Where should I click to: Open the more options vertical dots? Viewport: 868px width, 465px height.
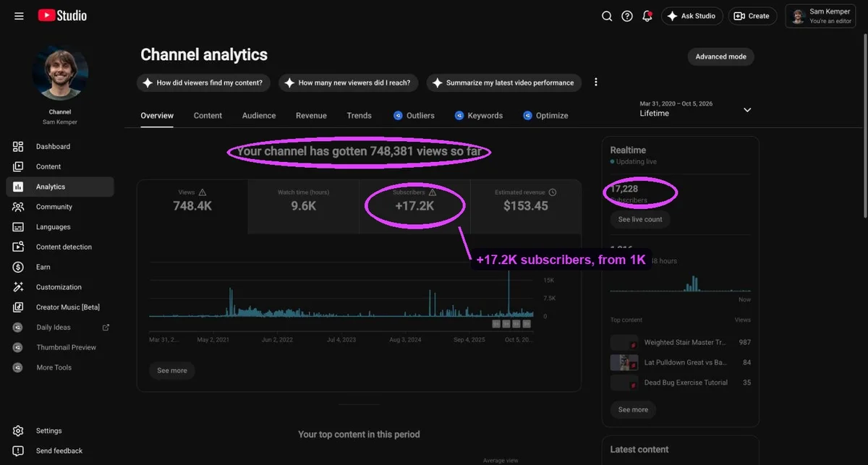click(596, 82)
